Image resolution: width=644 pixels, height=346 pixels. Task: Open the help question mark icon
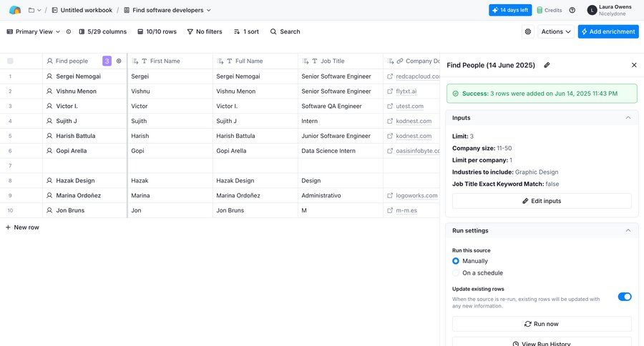[x=572, y=10]
